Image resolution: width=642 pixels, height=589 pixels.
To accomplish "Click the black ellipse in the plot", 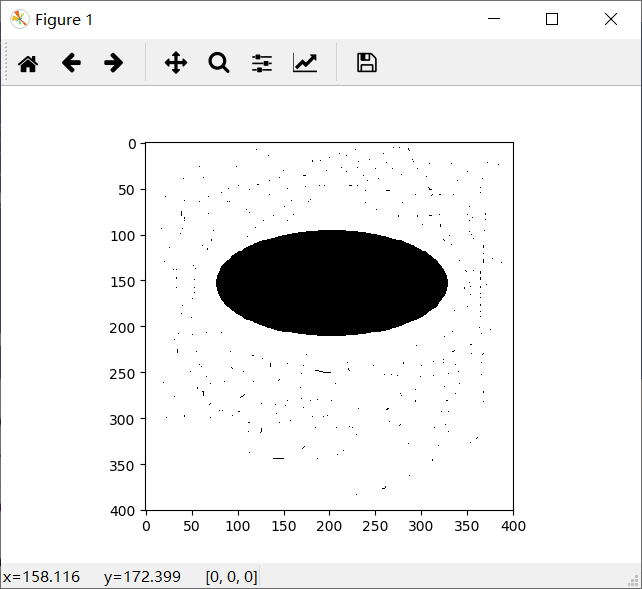I will pyautogui.click(x=332, y=283).
